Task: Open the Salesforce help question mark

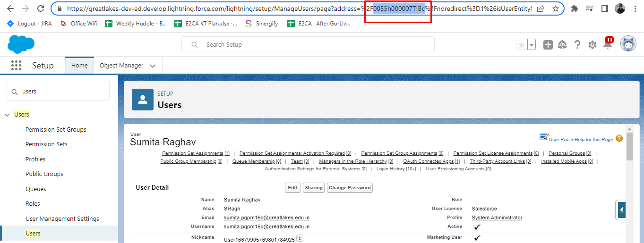Action: [x=577, y=44]
